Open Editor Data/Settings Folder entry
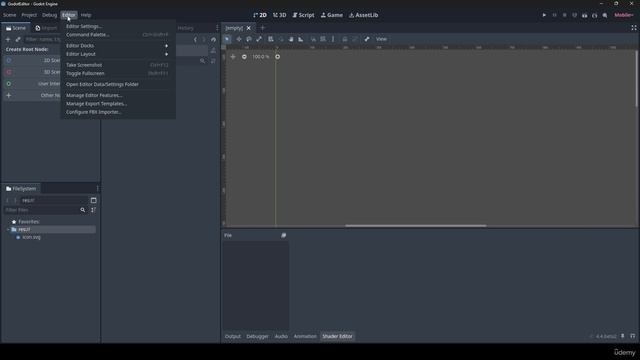 point(118,84)
